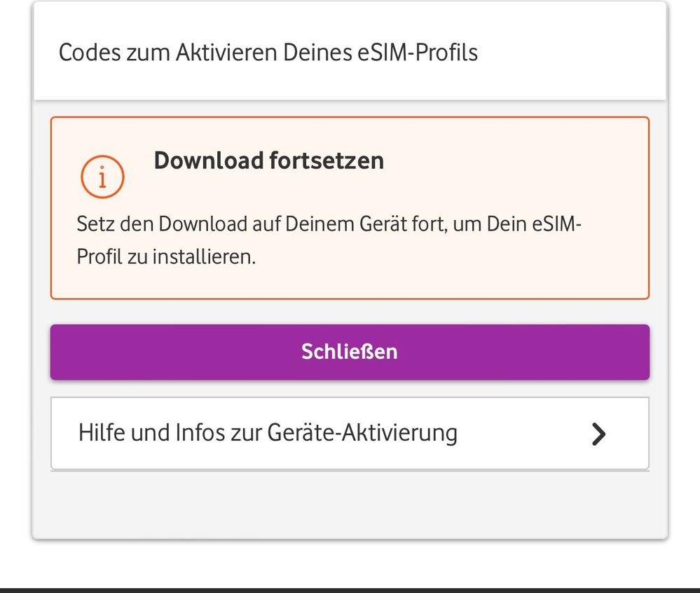Select the Download fortsetzen heading
The height and width of the screenshot is (593, 700).
pyautogui.click(x=268, y=161)
